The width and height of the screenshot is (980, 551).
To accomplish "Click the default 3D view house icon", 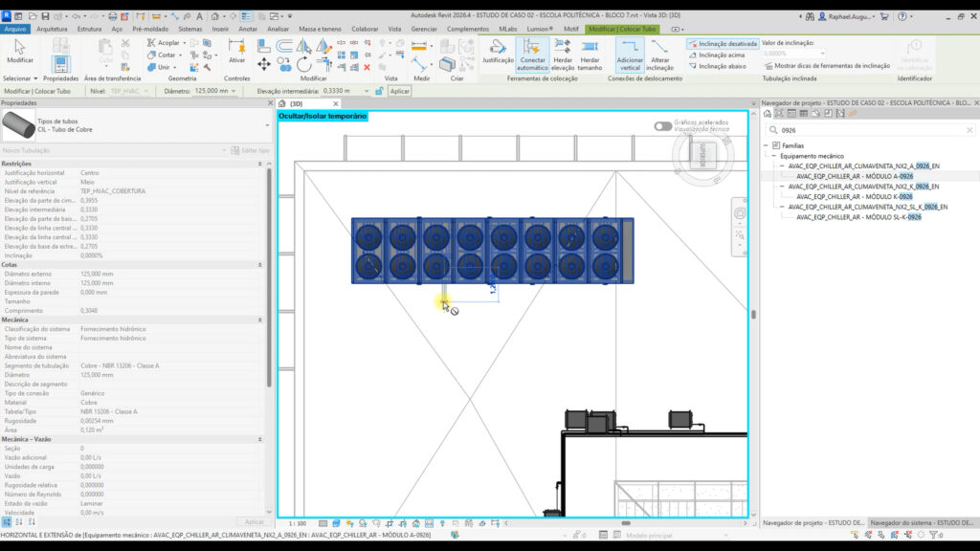I will coord(214,16).
